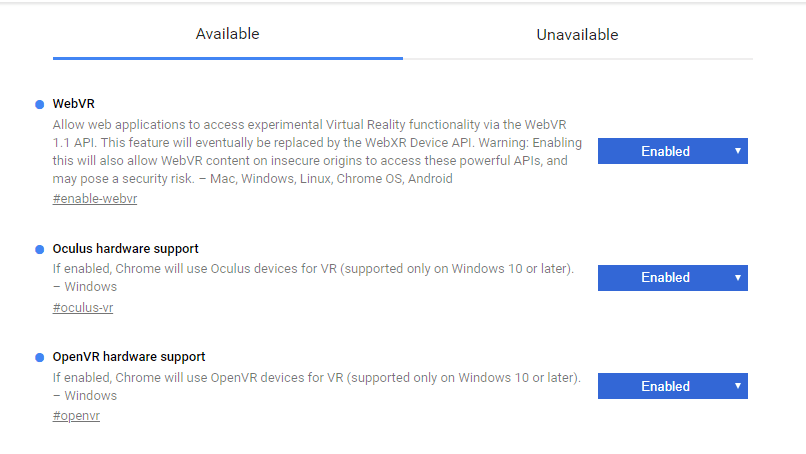
Task: Click the arrow on the OpenVR dropdown
Action: [737, 386]
